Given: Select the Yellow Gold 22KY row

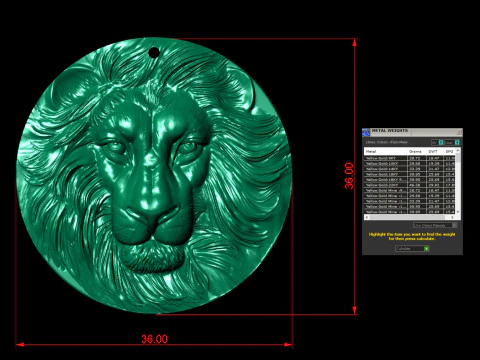Looking at the screenshot, I should click(409, 185).
